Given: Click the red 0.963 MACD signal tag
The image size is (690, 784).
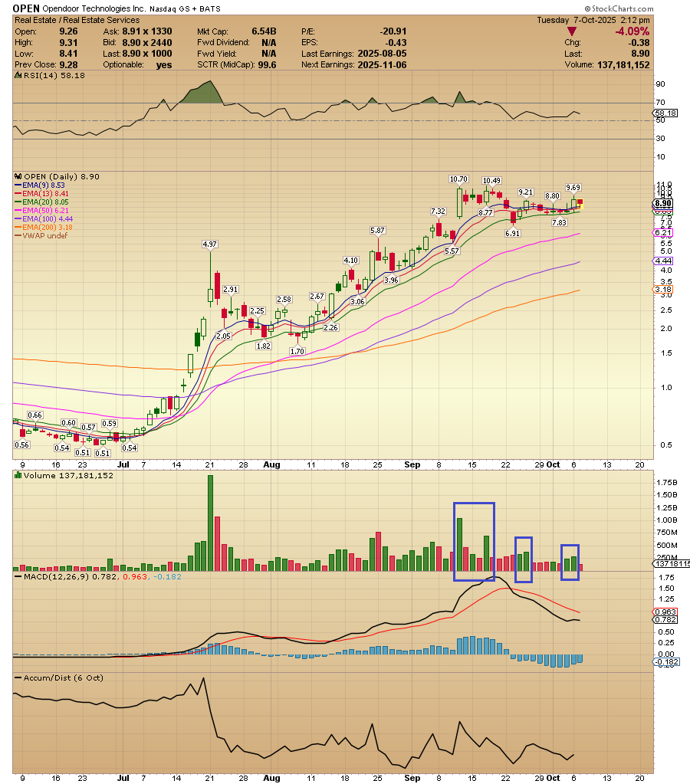Looking at the screenshot, I should pos(665,612).
